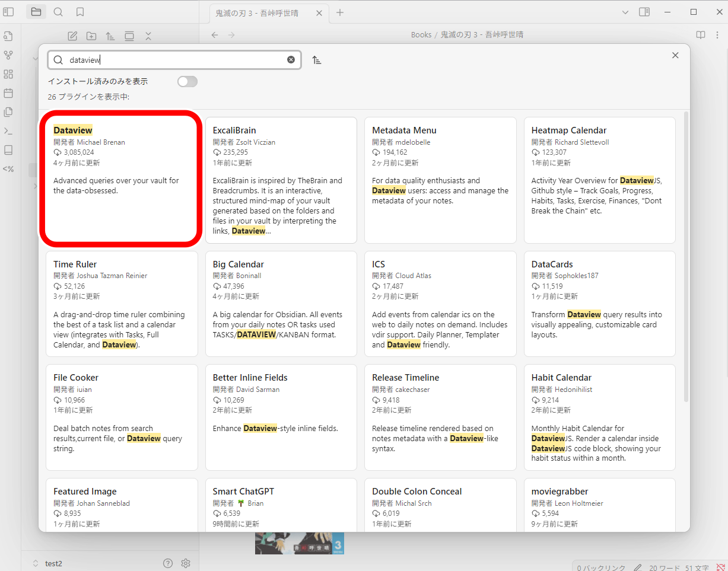This screenshot has width=728, height=571.
Task: Click the auto-reveal file icon in explorer toolbar
Action: coord(129,36)
